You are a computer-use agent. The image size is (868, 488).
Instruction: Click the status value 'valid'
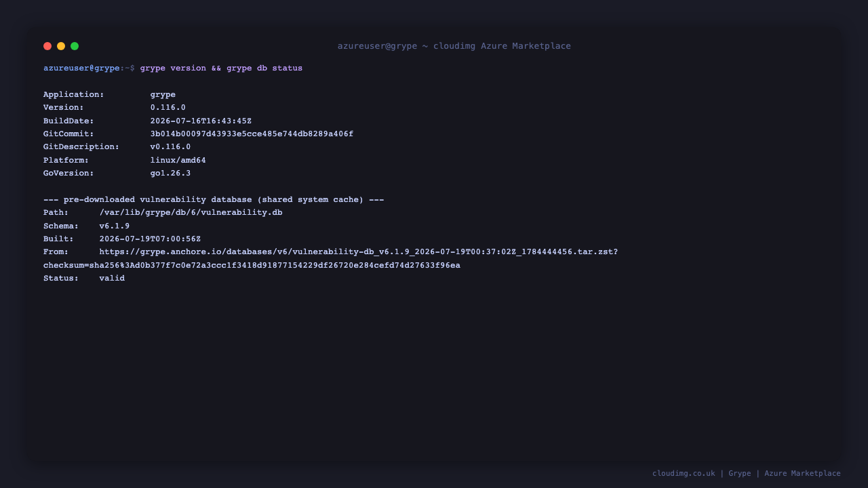[112, 279]
